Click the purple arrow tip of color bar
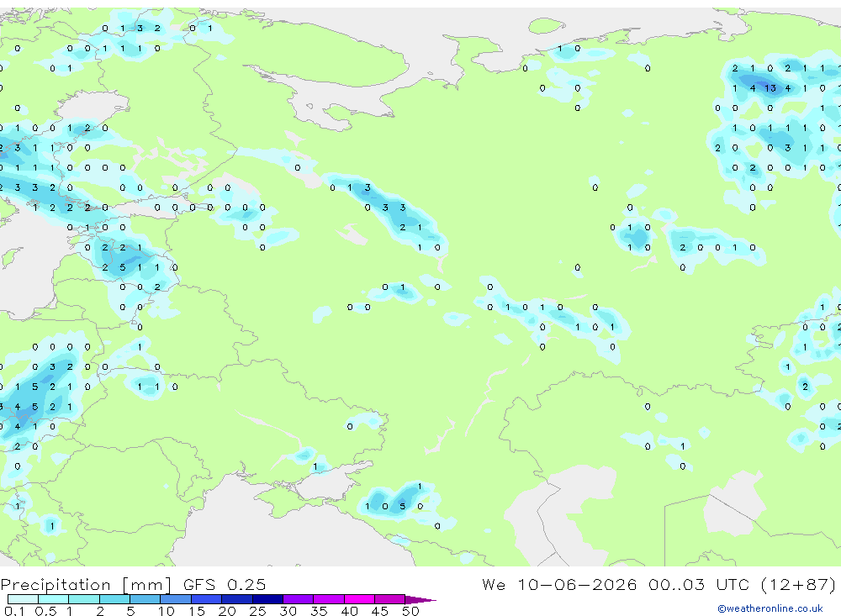 [x=420, y=600]
